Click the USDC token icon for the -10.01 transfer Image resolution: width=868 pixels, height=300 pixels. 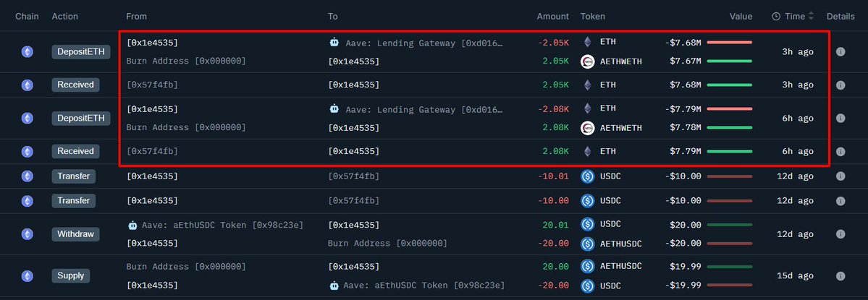tap(588, 176)
